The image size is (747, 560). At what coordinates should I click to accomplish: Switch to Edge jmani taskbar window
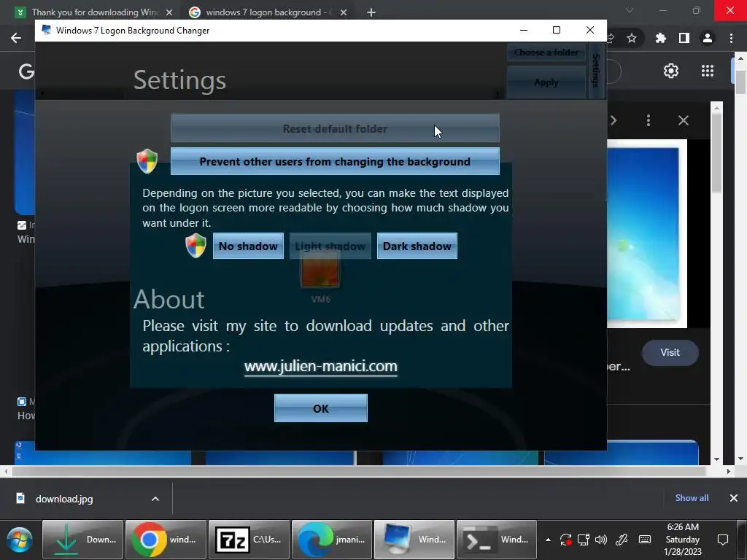[332, 540]
